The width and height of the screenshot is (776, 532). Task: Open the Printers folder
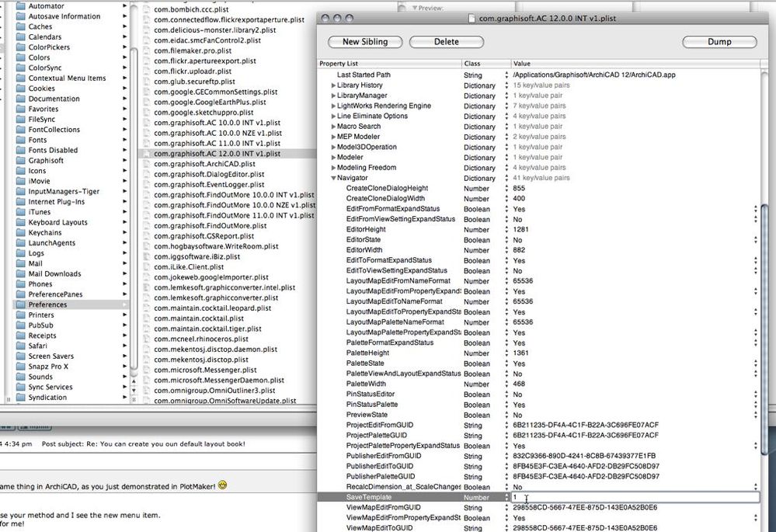(40, 315)
